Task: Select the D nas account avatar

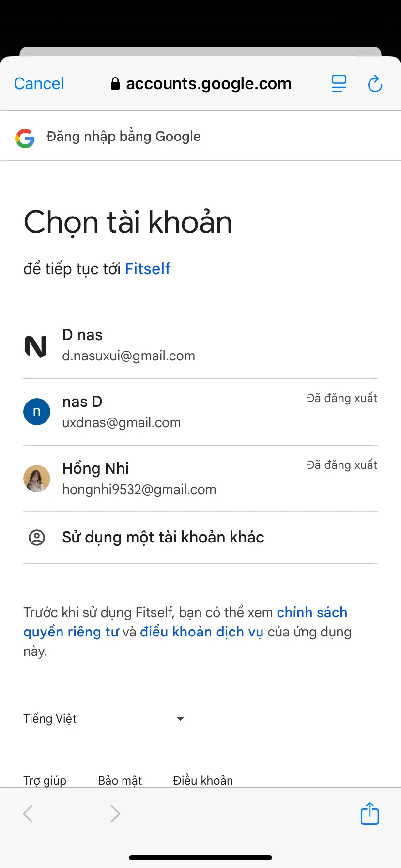Action: pos(36,346)
